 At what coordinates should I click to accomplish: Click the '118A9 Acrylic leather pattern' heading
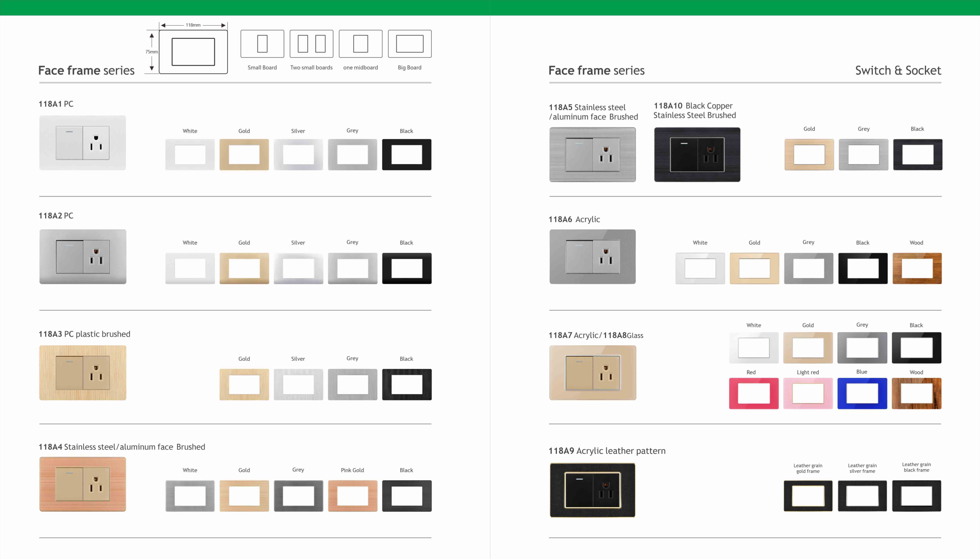607,451
